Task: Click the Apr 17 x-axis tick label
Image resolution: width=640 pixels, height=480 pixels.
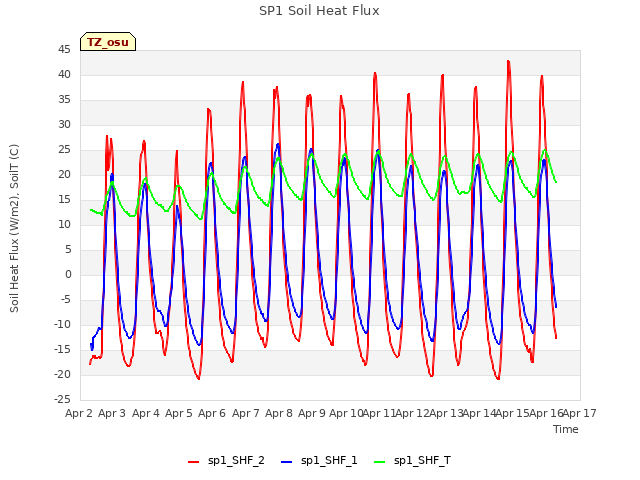Action: [580, 413]
